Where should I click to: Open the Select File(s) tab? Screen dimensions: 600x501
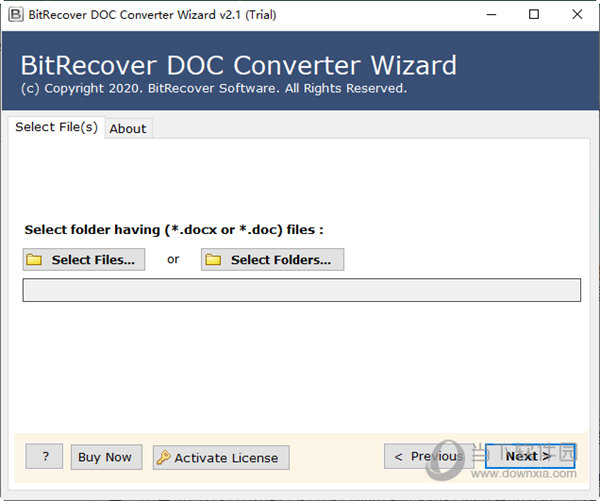pos(57,127)
